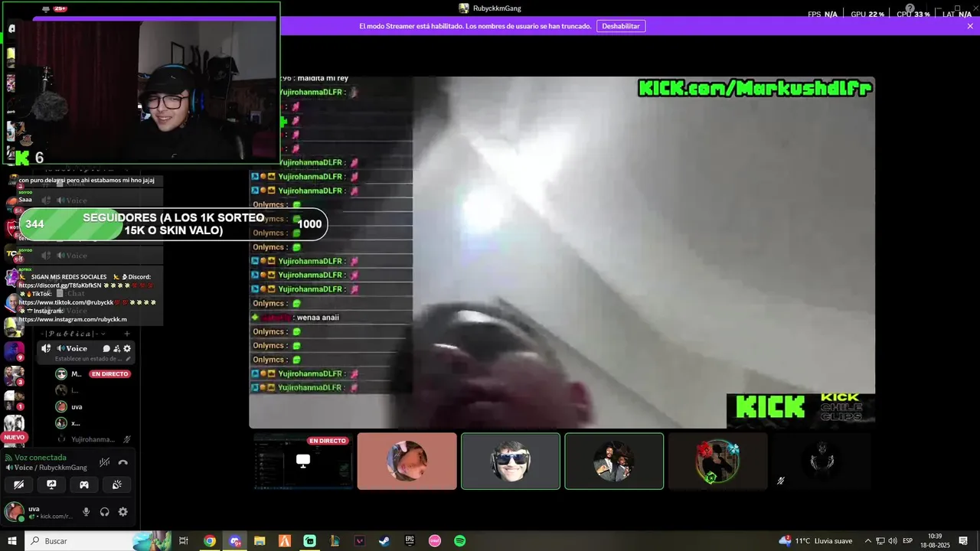
Task: Launch Valorant from the taskbar
Action: [x=360, y=541]
